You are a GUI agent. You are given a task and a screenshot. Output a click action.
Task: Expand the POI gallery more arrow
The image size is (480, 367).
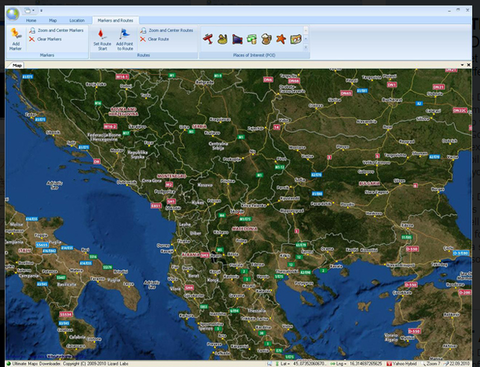(x=306, y=47)
